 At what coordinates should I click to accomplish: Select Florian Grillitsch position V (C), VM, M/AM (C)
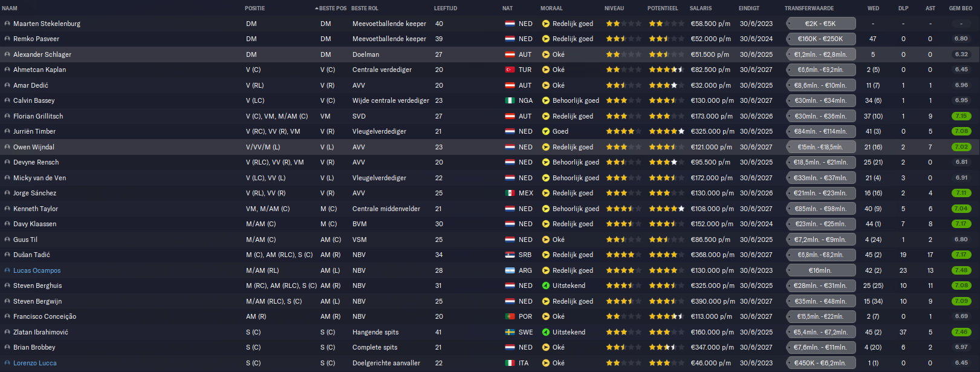[277, 116]
